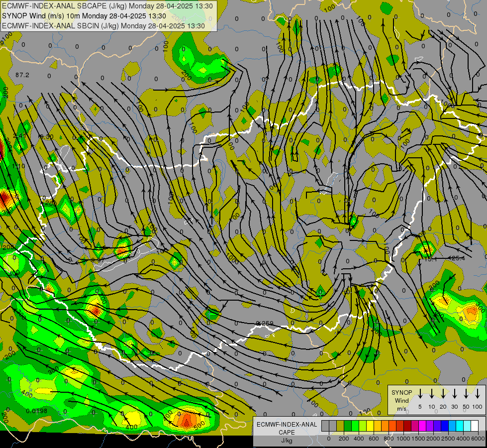Pick the sky blue CAPE legend swatch
Viewport: 487px width, 448px height.
click(x=452, y=426)
